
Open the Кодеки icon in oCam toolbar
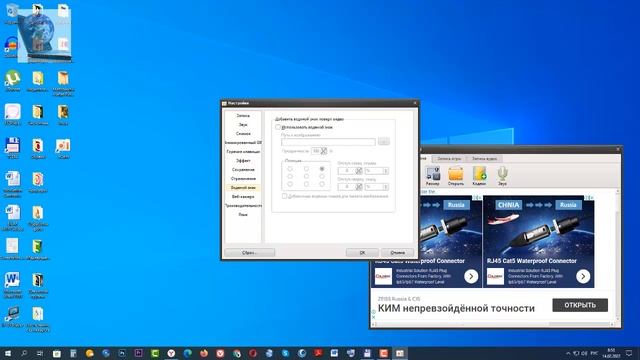479,176
